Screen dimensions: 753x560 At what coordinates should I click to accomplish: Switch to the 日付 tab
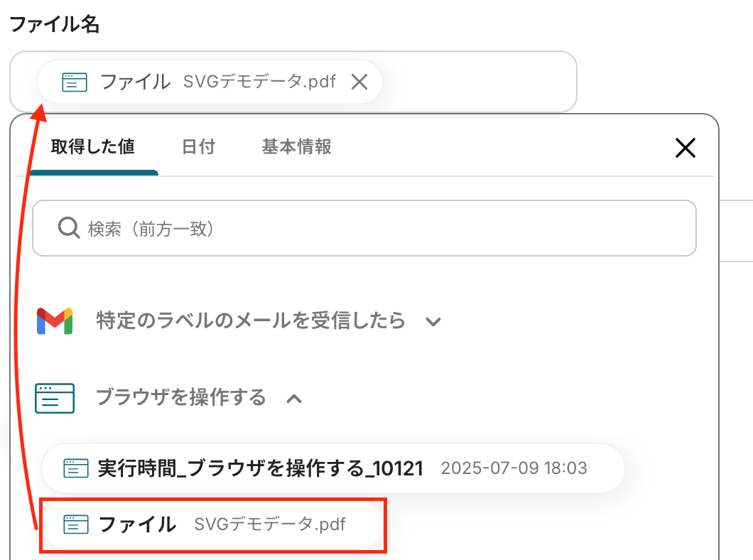[198, 147]
